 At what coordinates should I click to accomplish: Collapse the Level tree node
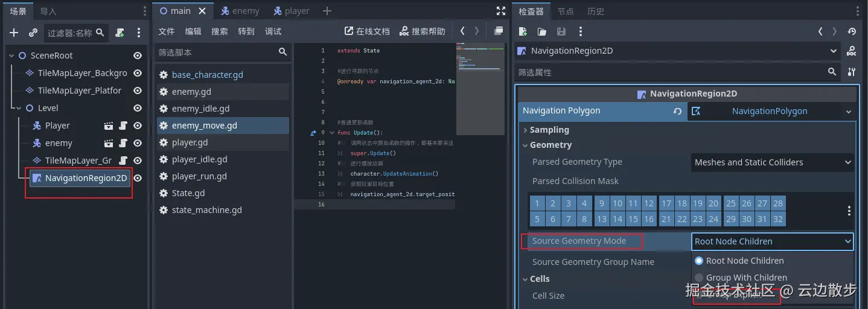point(19,108)
